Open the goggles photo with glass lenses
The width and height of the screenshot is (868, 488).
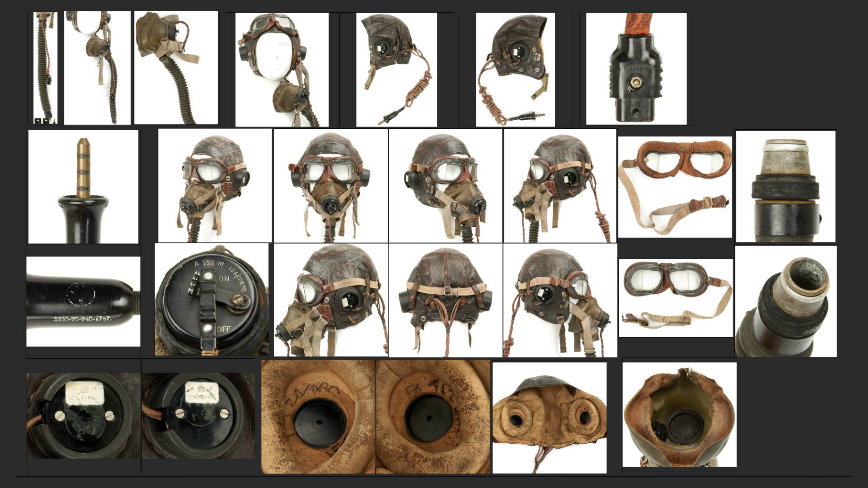point(676,298)
